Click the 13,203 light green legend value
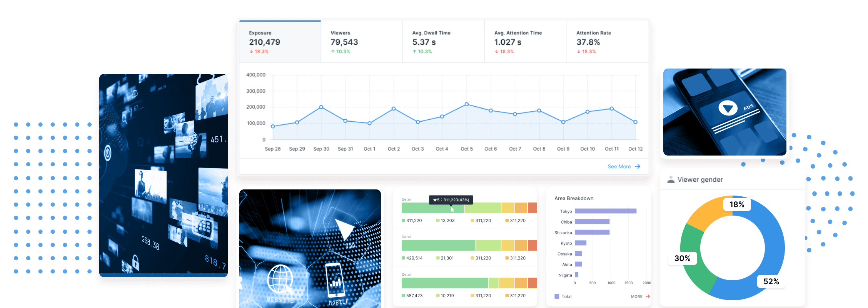Viewport: 868px width, 308px height. click(448, 221)
